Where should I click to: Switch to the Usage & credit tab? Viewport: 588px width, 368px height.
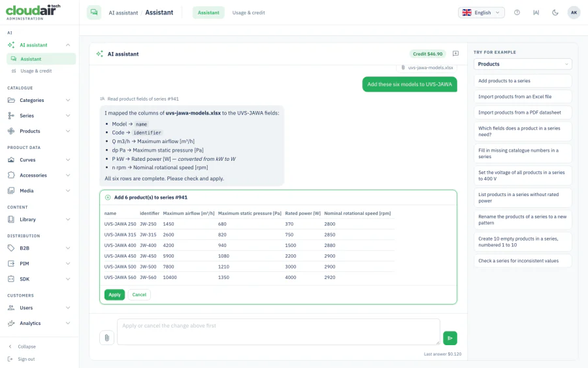[x=249, y=12]
